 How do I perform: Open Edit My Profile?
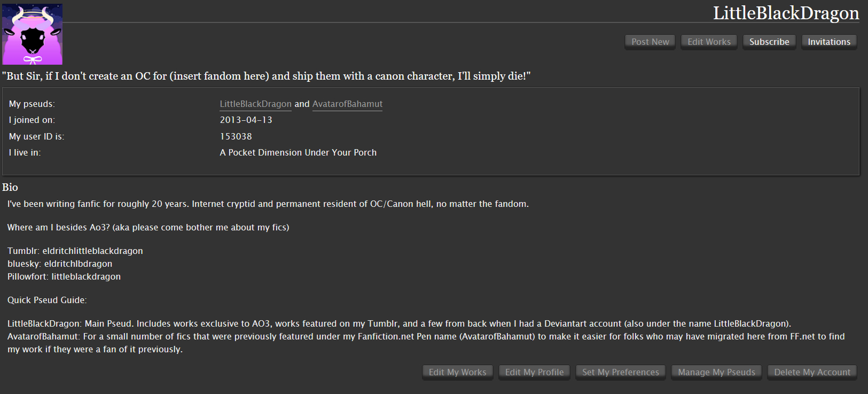pyautogui.click(x=534, y=372)
